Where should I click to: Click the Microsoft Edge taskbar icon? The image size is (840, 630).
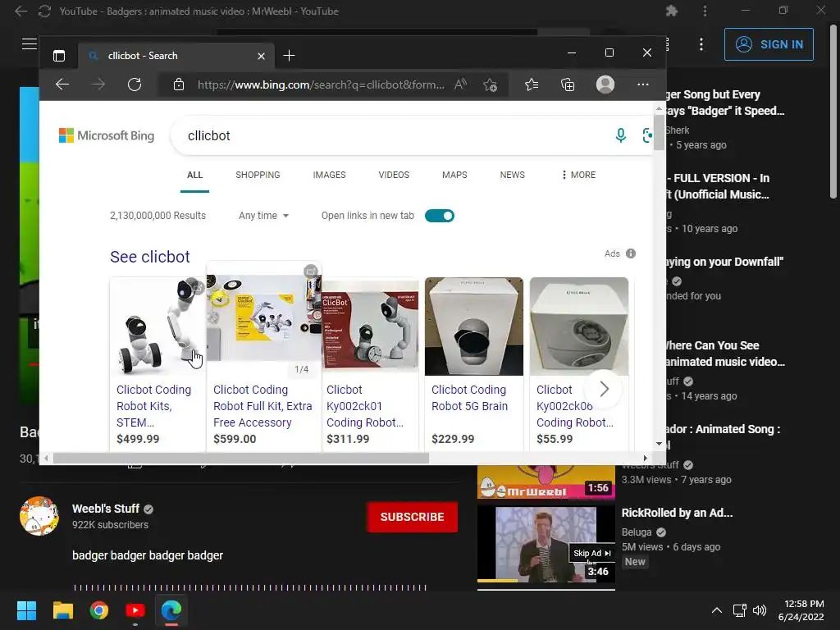tap(171, 610)
